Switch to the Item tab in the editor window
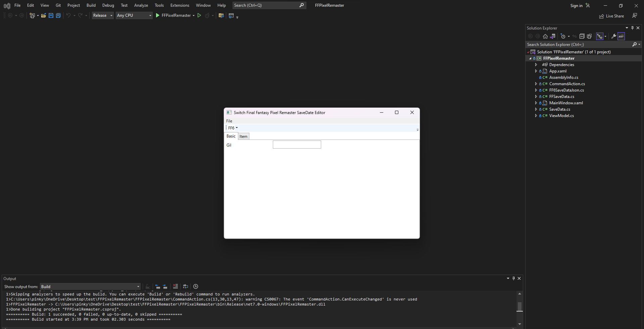Image resolution: width=644 pixels, height=329 pixels. tap(244, 136)
